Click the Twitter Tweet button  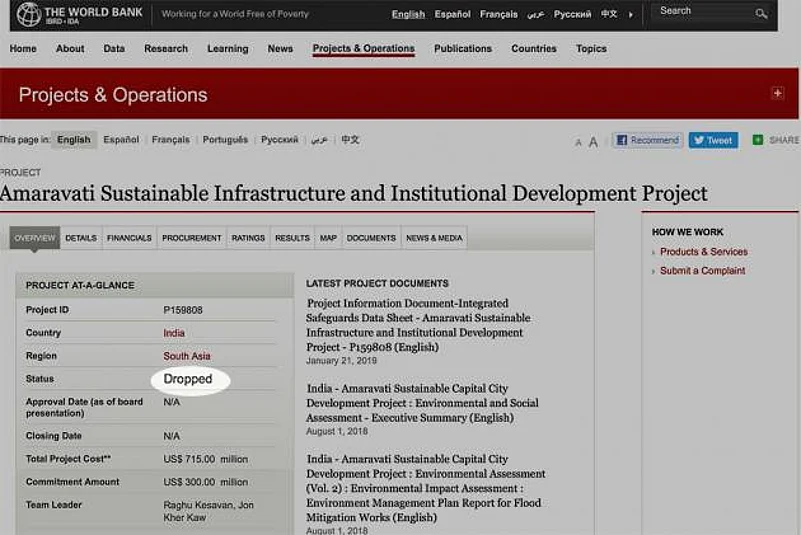[713, 140]
